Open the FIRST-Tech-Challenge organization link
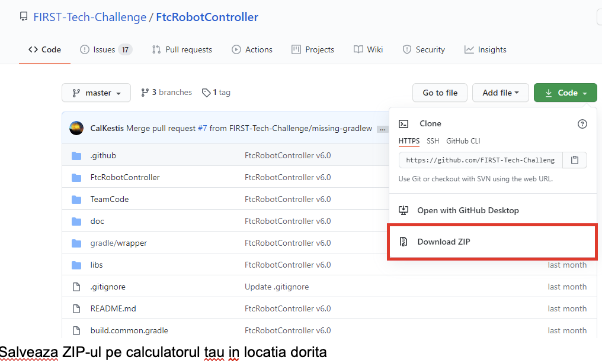 [90, 17]
